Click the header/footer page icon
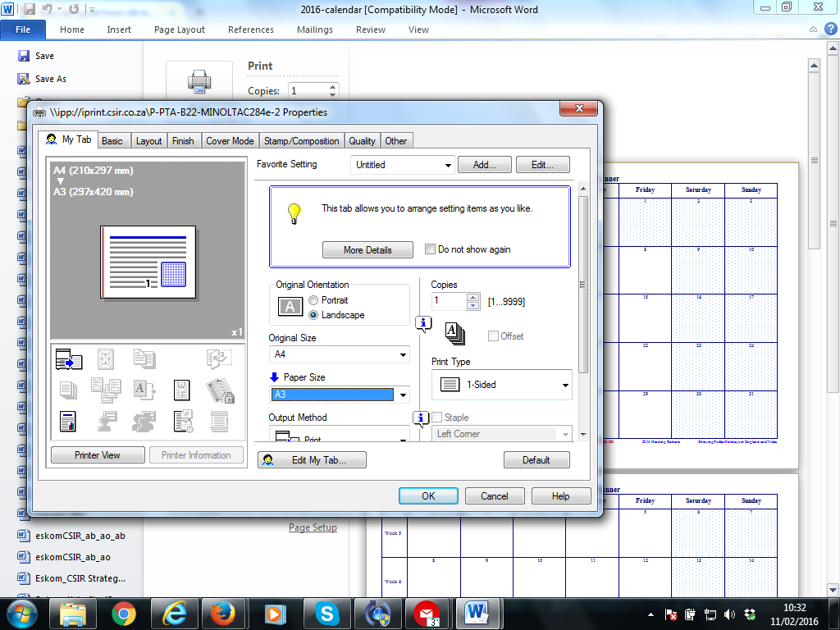This screenshot has height=630, width=840. [219, 422]
